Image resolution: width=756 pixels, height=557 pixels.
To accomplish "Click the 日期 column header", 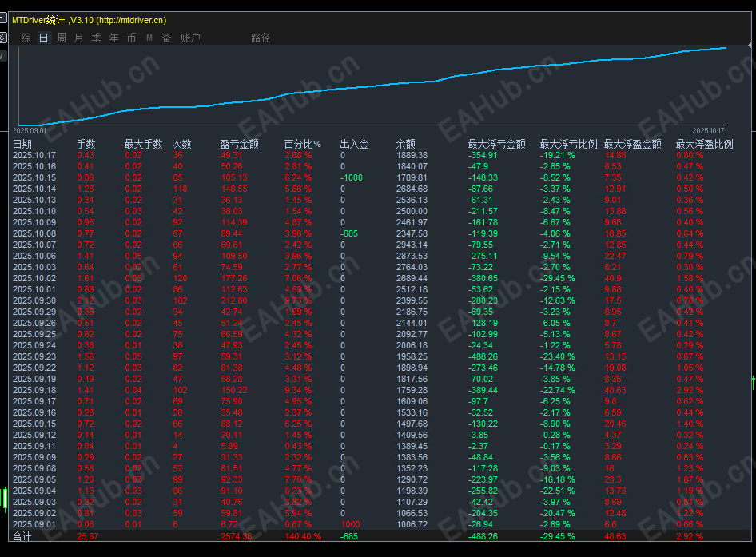I will coord(22,144).
